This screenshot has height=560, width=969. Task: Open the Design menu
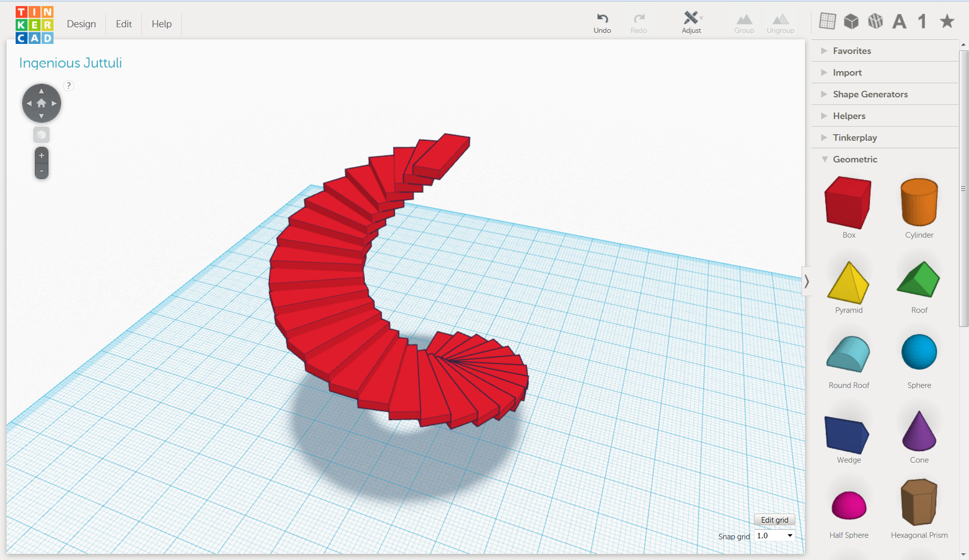(80, 23)
